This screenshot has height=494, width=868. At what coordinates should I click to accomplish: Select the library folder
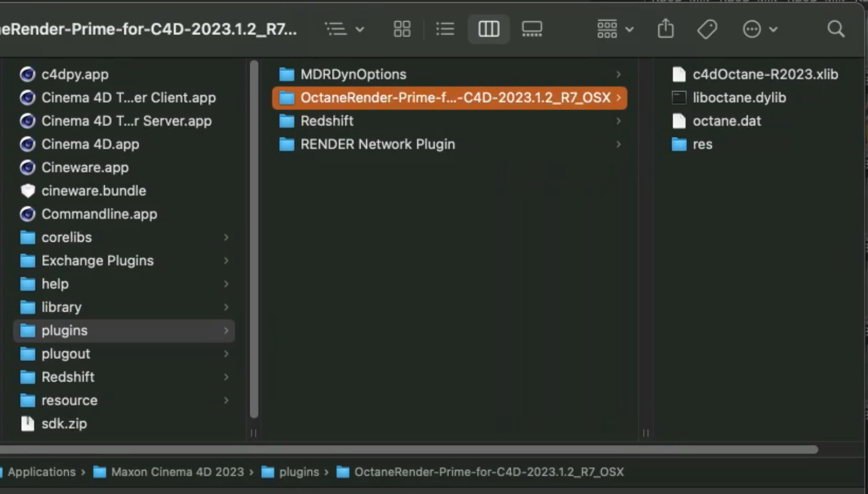[124, 307]
